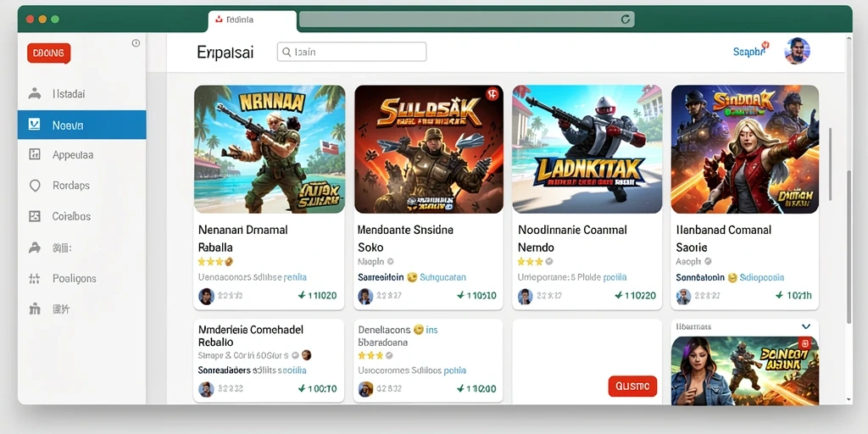Image resolution: width=868 pixels, height=434 pixels.
Task: Open the Seaphr link in the header
Action: click(750, 51)
